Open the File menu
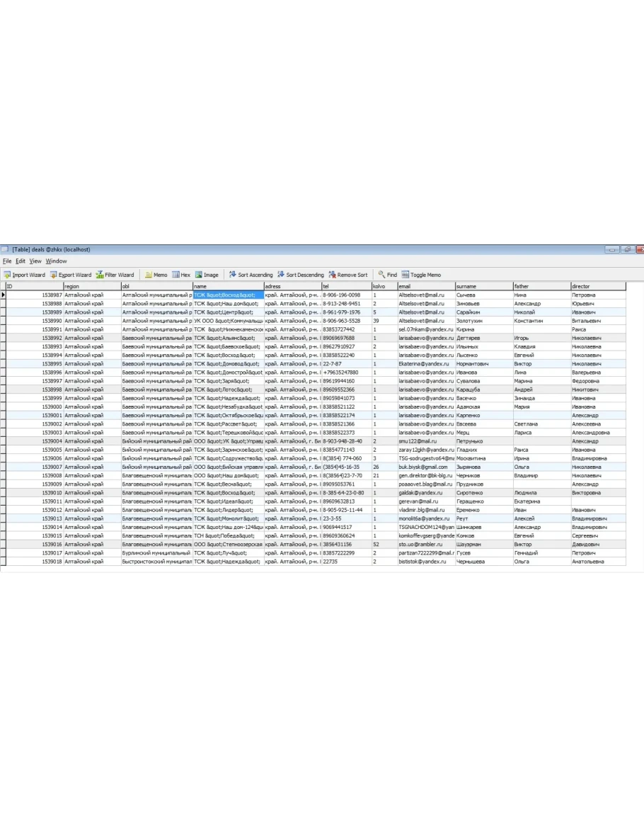This screenshot has width=644, height=818. 7,261
